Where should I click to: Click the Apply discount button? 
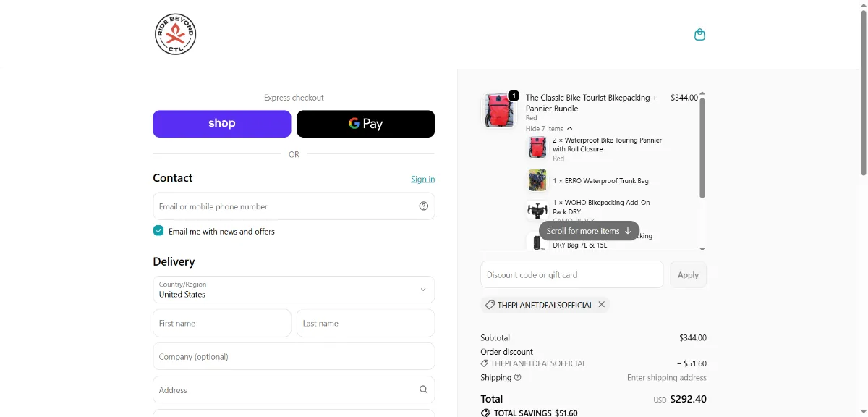pos(688,275)
